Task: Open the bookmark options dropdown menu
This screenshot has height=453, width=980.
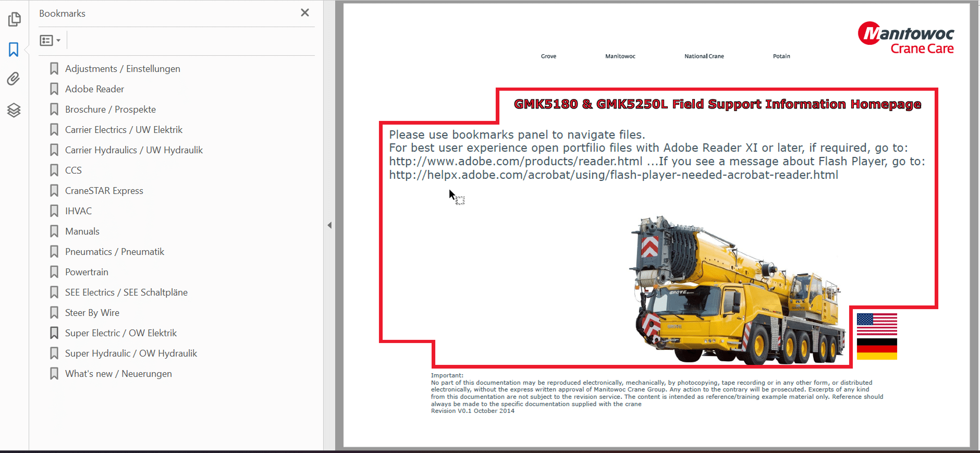Action: pos(50,40)
